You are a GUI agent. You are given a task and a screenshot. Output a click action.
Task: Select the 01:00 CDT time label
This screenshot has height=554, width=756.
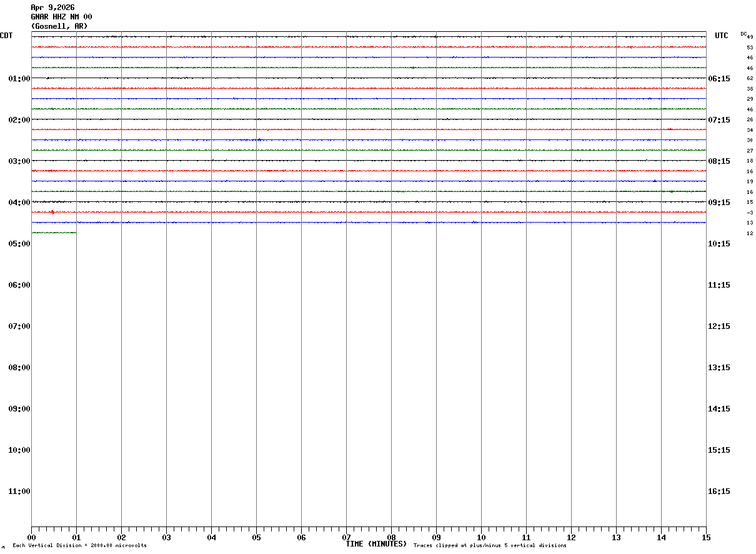pos(19,79)
